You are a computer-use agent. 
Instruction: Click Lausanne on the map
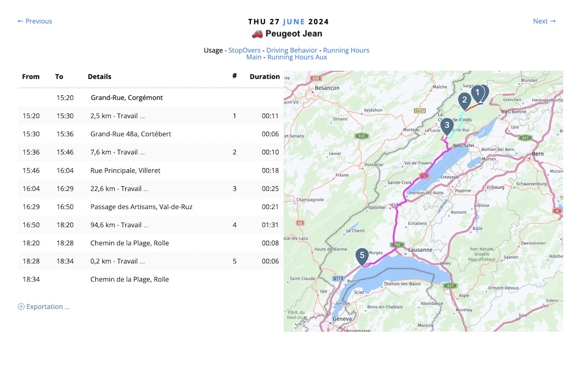pos(420,250)
